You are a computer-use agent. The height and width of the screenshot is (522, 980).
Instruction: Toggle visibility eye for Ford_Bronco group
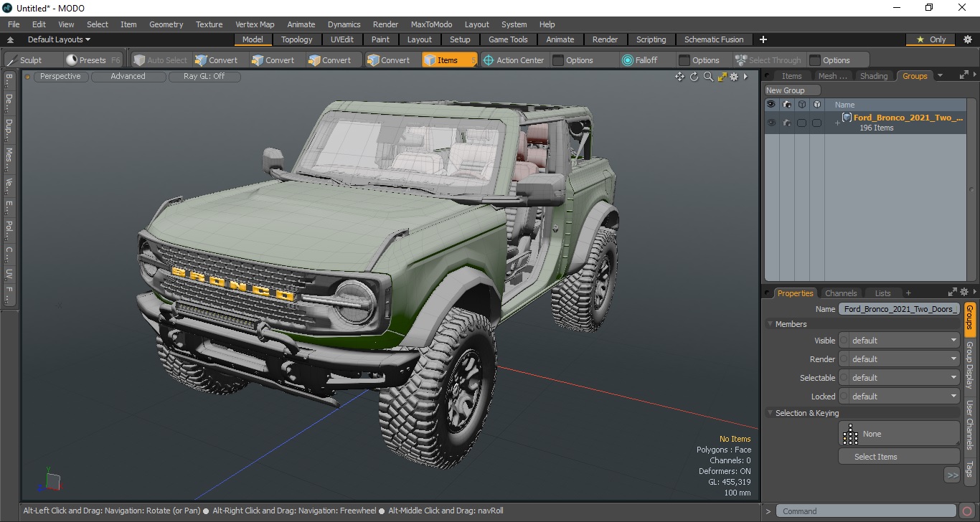click(771, 123)
